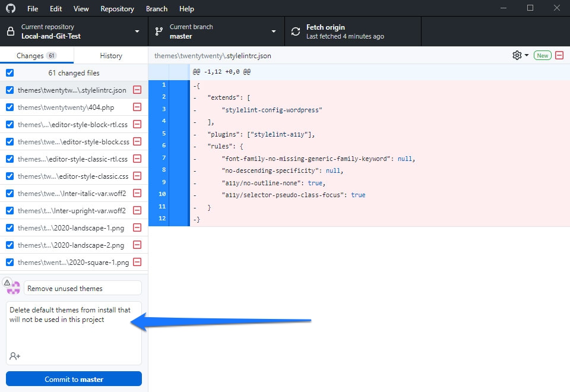Screen dimensions: 570x392
Task: Click the add co-authors icon
Action: tap(15, 356)
